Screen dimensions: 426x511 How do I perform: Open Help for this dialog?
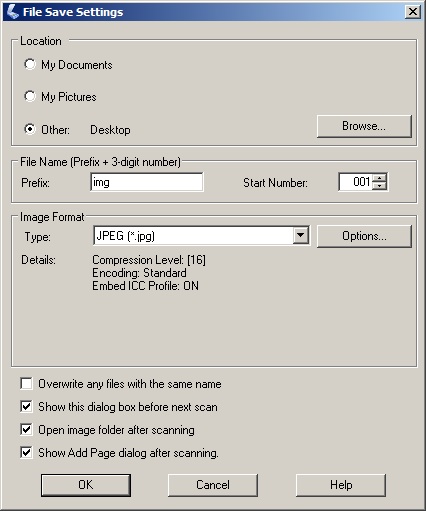341,485
